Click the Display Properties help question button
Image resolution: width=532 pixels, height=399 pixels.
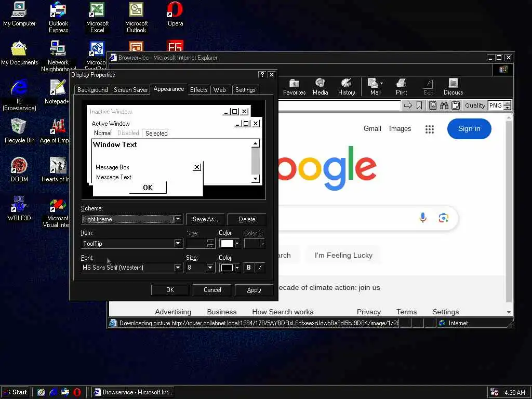(x=262, y=75)
